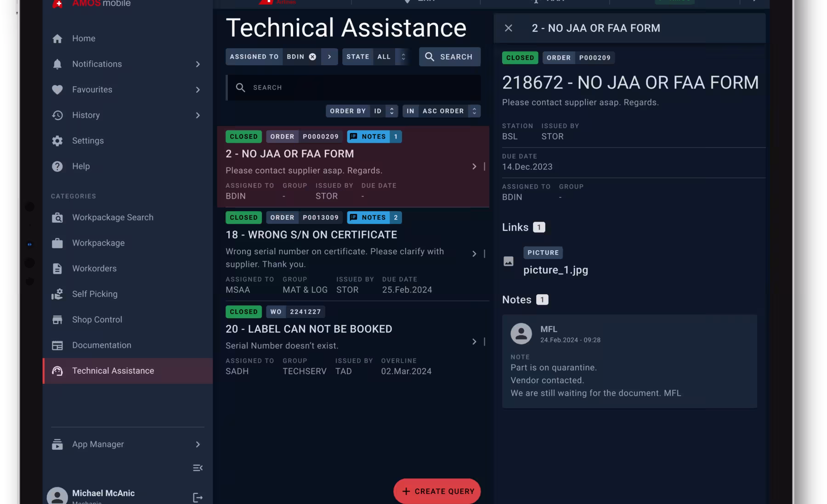Image resolution: width=827 pixels, height=504 pixels.
Task: Click the sign-out icon next to Michael McAnic
Action: coord(198,497)
